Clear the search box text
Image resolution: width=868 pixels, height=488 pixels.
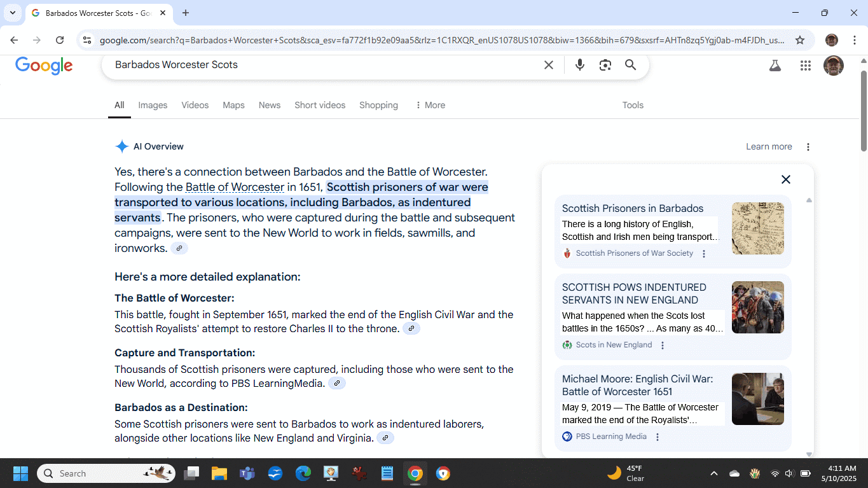[548, 65]
